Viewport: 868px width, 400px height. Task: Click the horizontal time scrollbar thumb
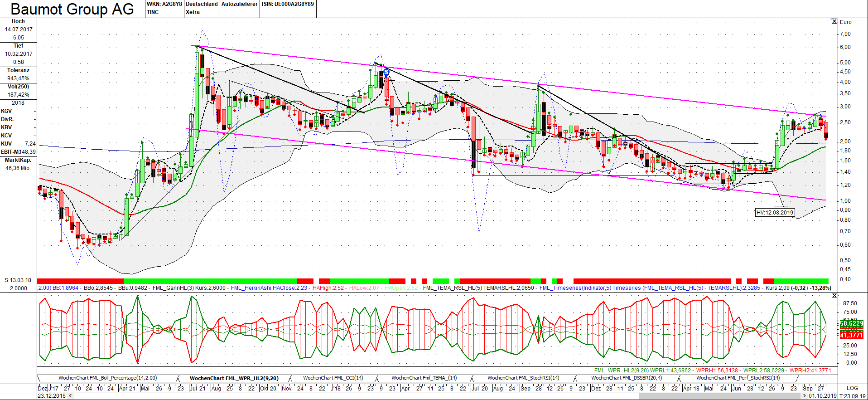point(720,396)
